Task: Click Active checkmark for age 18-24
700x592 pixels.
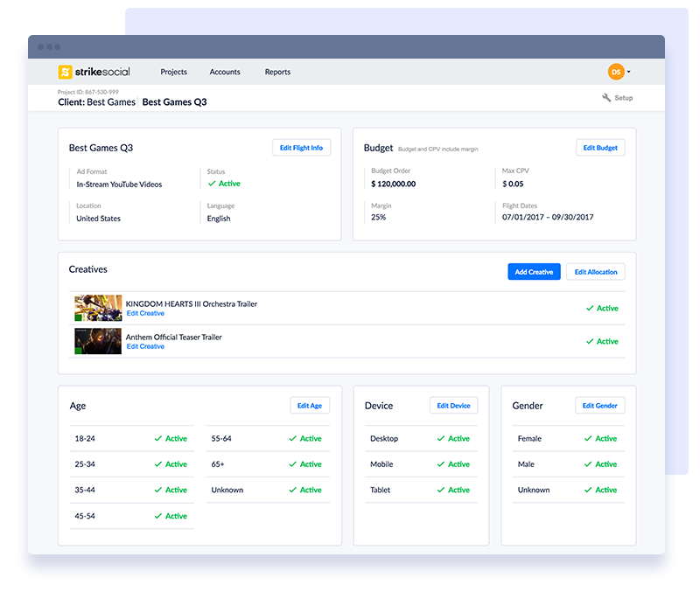Action: click(x=158, y=439)
